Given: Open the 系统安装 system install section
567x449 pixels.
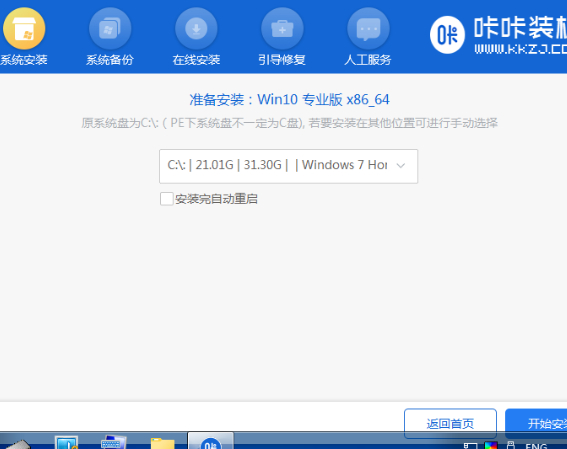Looking at the screenshot, I should [x=24, y=37].
